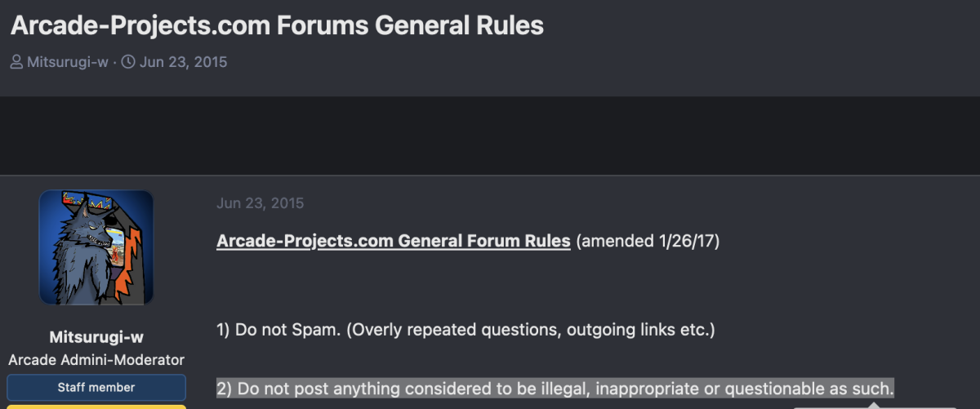Click the Staff member badge
This screenshot has width=980, height=409.
point(96,387)
